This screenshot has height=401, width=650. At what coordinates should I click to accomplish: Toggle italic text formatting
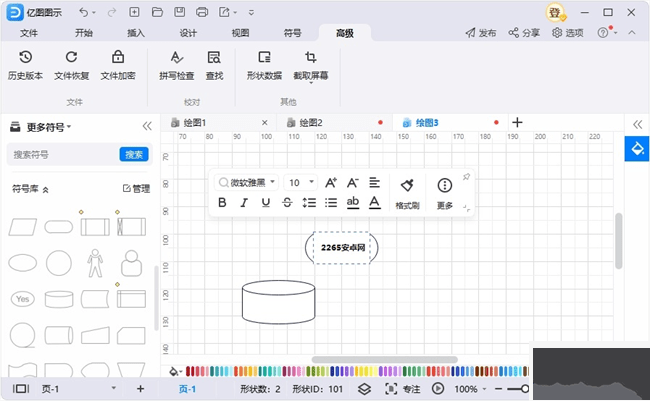244,203
